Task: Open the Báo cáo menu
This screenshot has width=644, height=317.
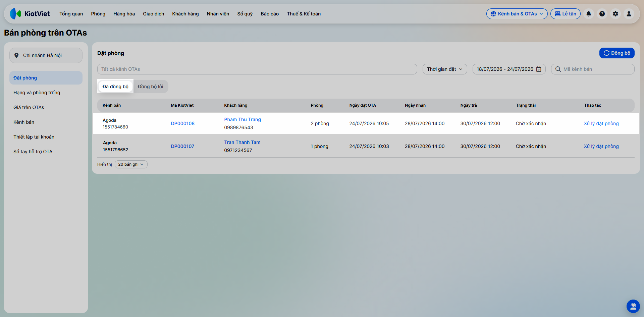Action: tap(270, 14)
